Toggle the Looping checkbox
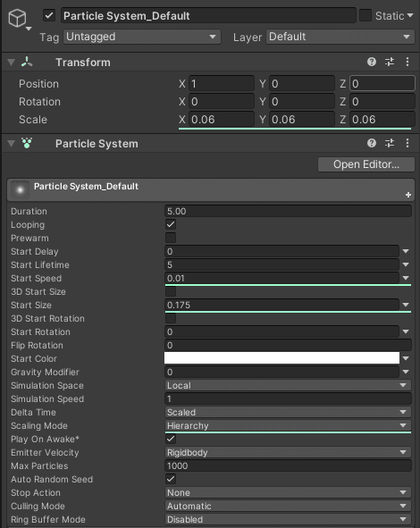This screenshot has width=420, height=528. pyautogui.click(x=171, y=224)
